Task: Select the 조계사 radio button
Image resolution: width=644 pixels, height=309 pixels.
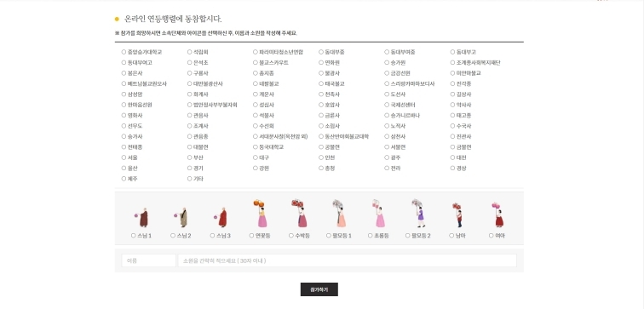Action: pyautogui.click(x=190, y=126)
